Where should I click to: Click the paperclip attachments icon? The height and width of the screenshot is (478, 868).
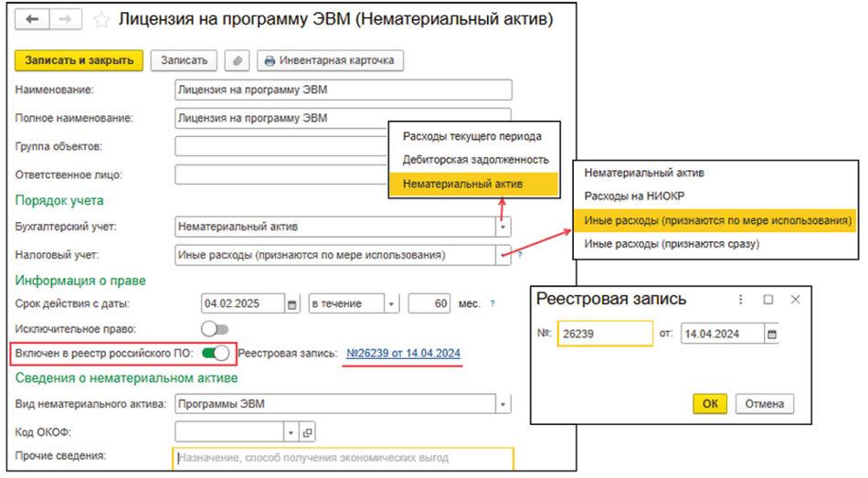pyautogui.click(x=238, y=61)
